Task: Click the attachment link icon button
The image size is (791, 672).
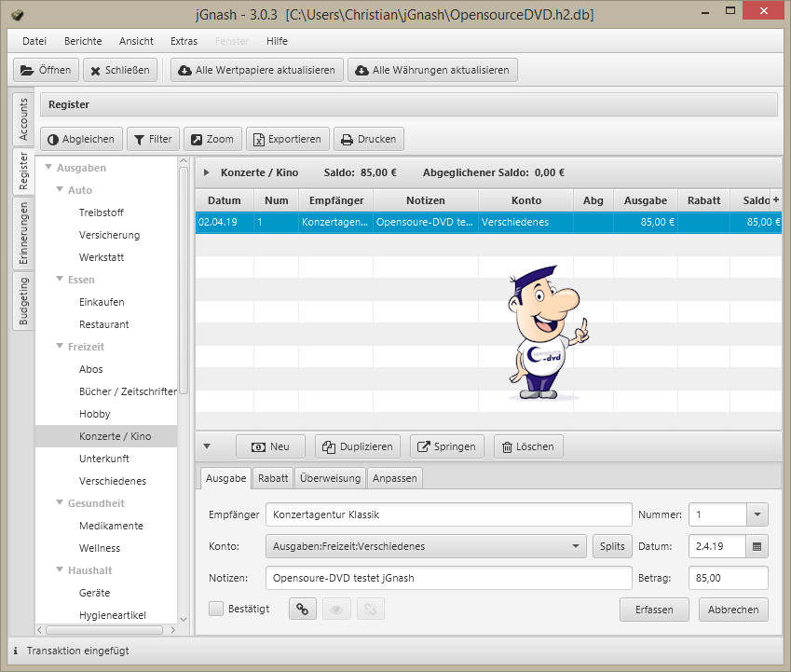Action: [x=302, y=610]
